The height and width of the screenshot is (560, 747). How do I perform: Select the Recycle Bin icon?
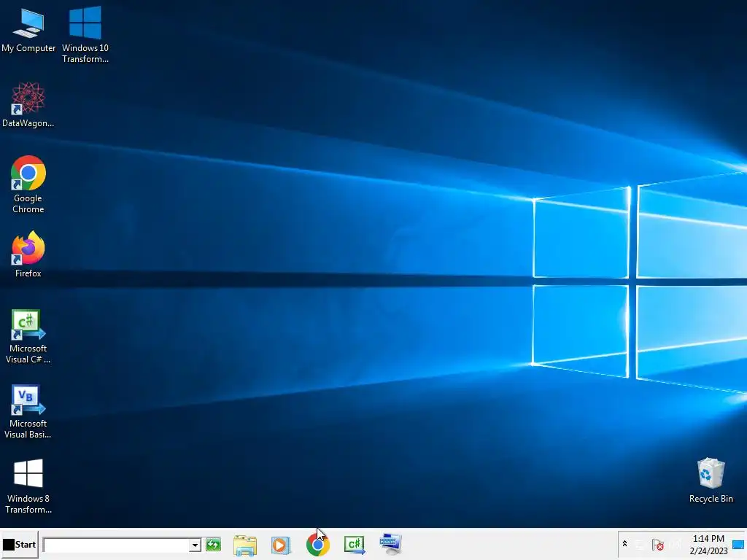[711, 481]
